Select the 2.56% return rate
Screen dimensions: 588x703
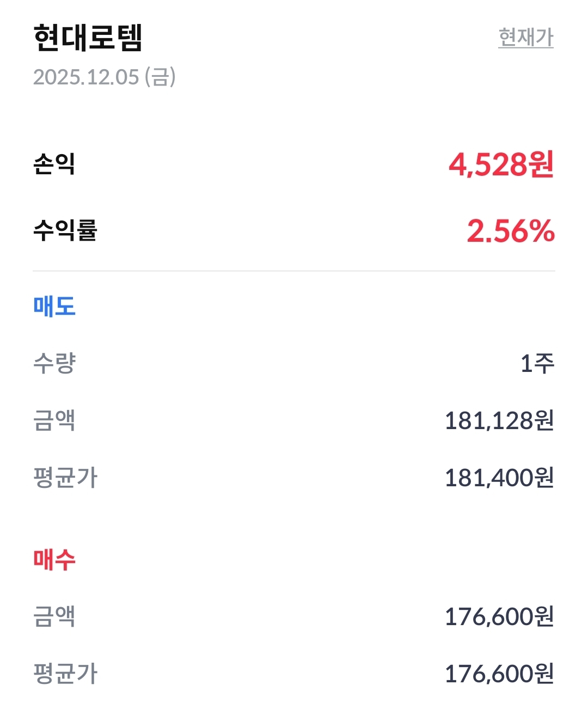click(510, 231)
